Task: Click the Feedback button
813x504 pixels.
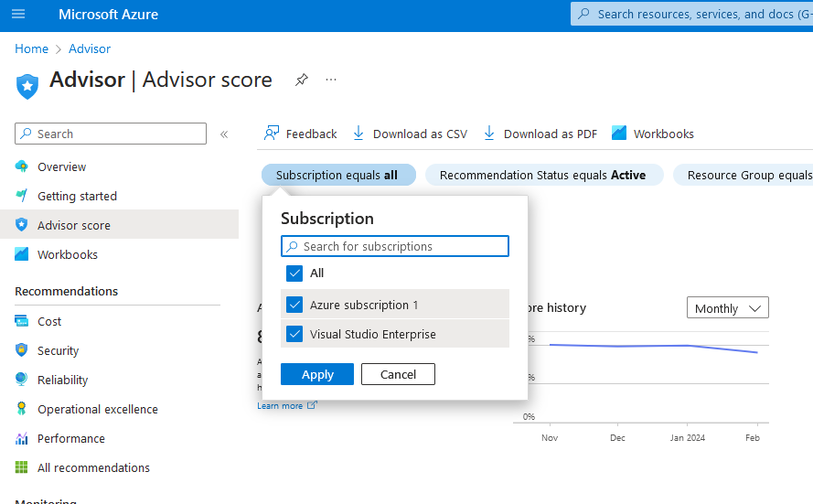Action: pos(300,134)
